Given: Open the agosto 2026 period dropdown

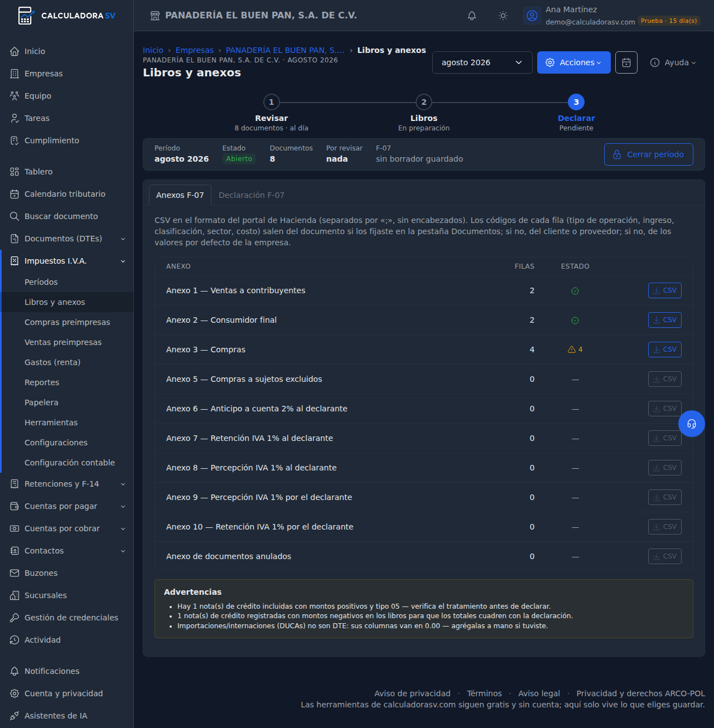Looking at the screenshot, I should click(x=483, y=62).
